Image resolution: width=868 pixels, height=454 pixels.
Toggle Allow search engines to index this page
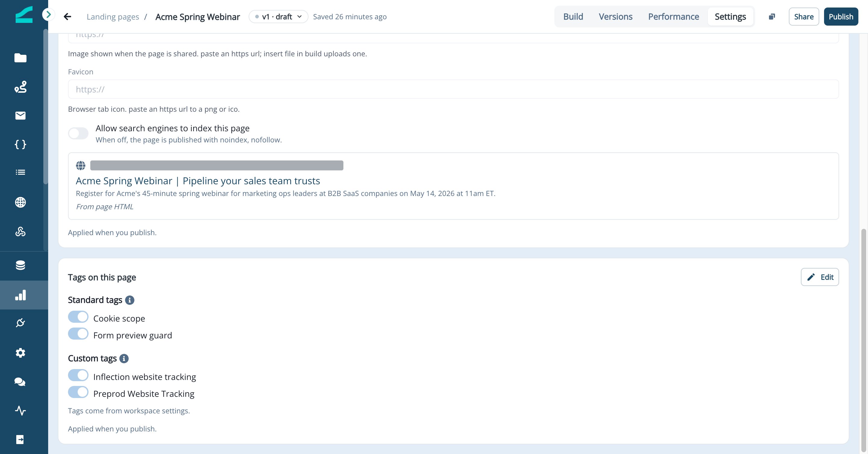78,133
